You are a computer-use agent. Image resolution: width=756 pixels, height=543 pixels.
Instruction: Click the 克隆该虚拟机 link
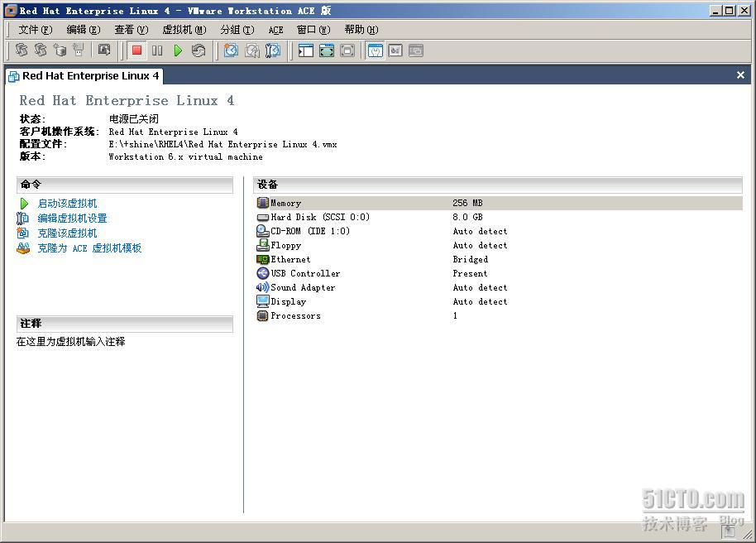tap(67, 233)
